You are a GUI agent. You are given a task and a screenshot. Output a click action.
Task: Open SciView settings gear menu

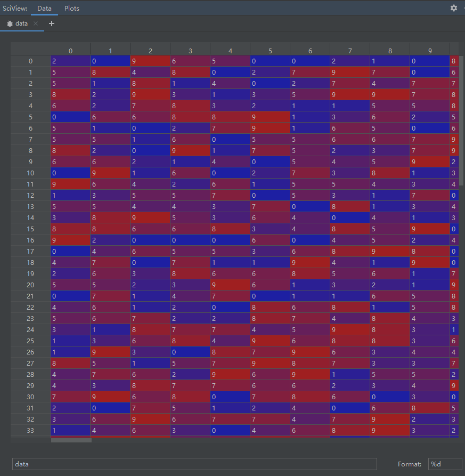[x=453, y=8]
